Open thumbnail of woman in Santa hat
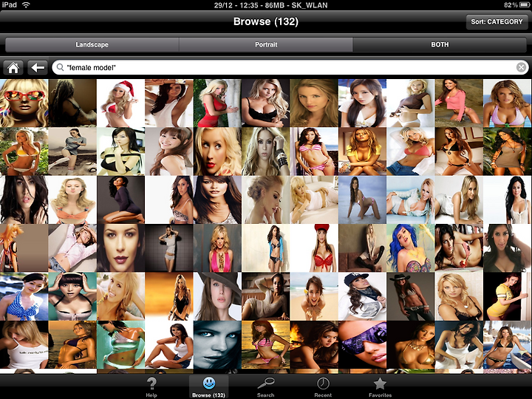 tap(120, 103)
